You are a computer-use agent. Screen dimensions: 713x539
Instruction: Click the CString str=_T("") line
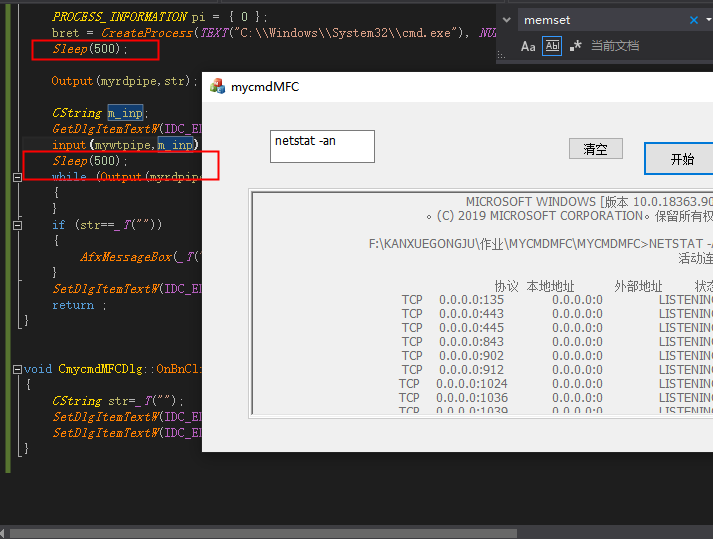[x=118, y=401]
